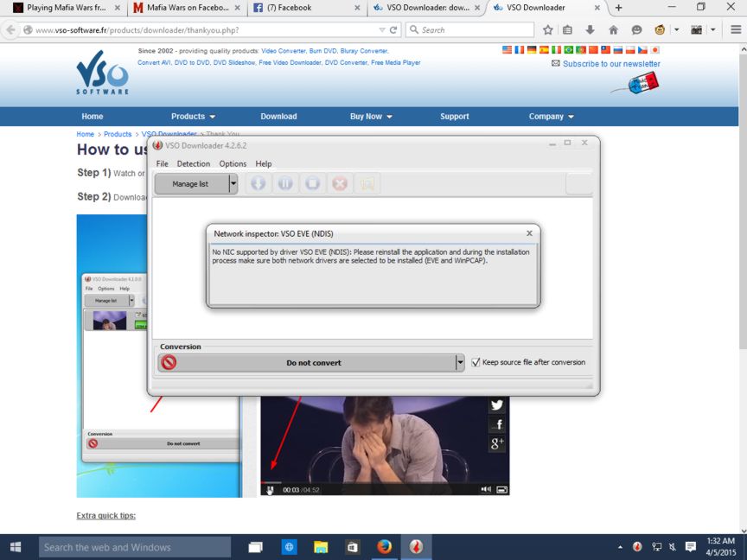Image resolution: width=747 pixels, height=560 pixels.
Task: Select the French flag language
Action: pyautogui.click(x=520, y=50)
